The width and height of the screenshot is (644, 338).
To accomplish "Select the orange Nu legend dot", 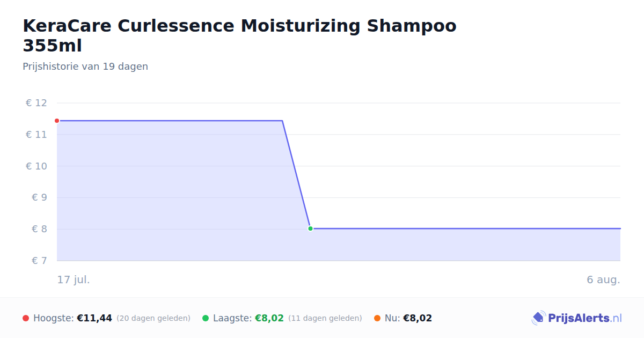I will (x=377, y=318).
